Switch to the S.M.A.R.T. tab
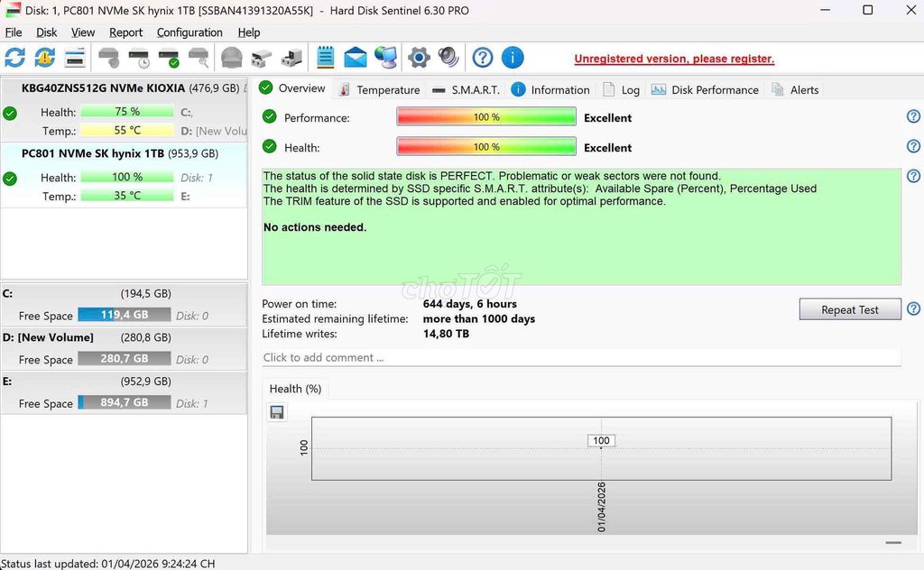This screenshot has width=924, height=570. (466, 90)
